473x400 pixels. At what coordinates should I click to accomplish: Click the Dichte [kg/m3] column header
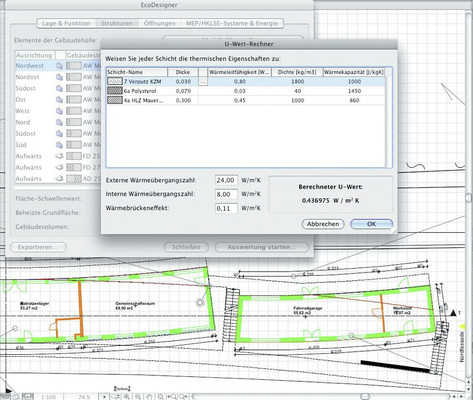coord(297,72)
